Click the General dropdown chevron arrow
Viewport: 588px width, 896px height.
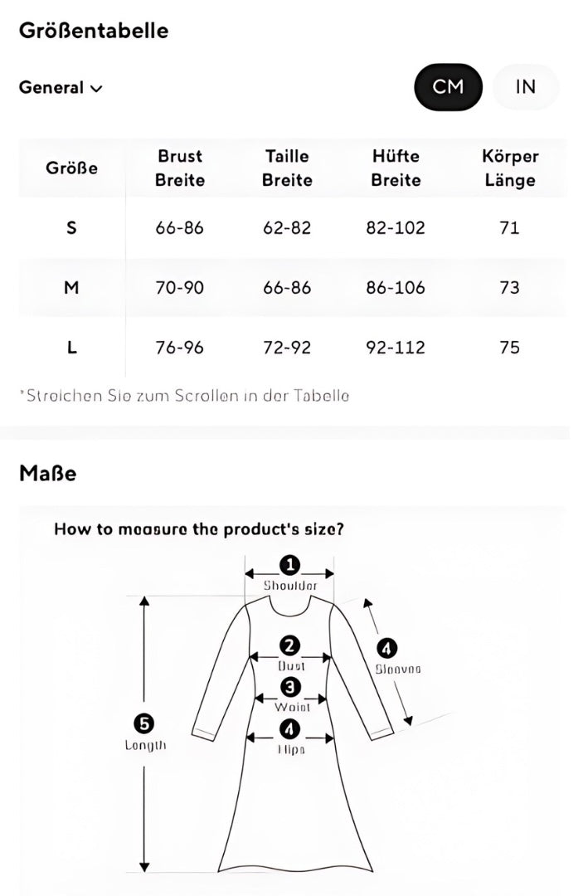[96, 88]
